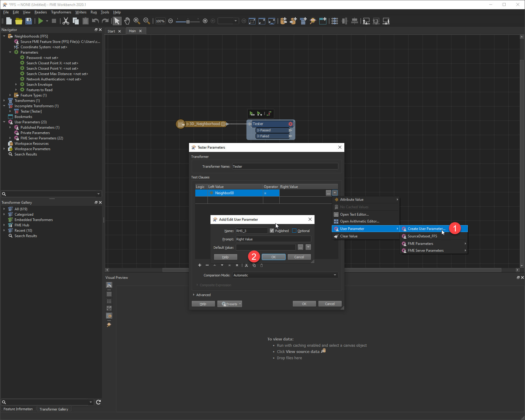Viewport: 525px width, 420px height.
Task: Open the Writers menu
Action: coord(81,12)
